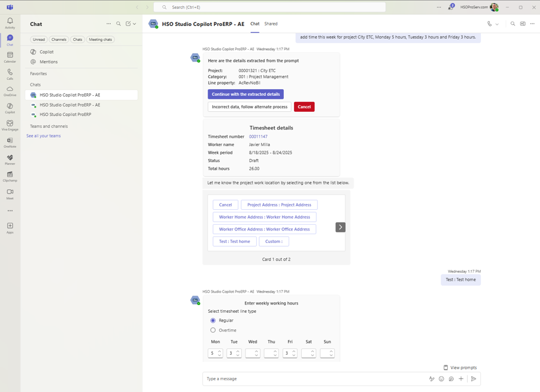Expand the call options dropdown arrow
Image resolution: width=540 pixels, height=392 pixels.
497,24
